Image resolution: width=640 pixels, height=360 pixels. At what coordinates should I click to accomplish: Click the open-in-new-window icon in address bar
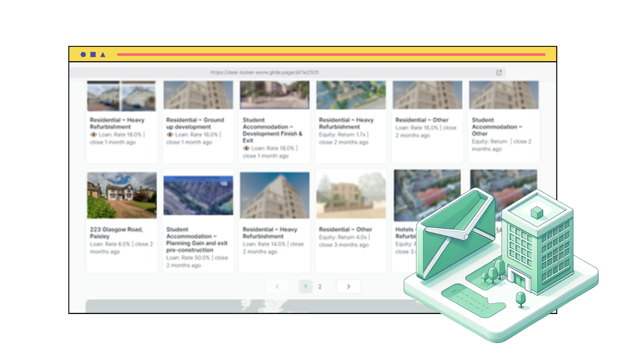tap(499, 72)
